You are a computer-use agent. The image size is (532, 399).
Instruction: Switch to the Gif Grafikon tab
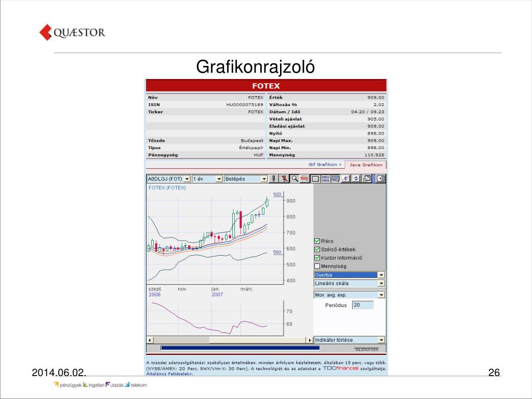(x=325, y=165)
